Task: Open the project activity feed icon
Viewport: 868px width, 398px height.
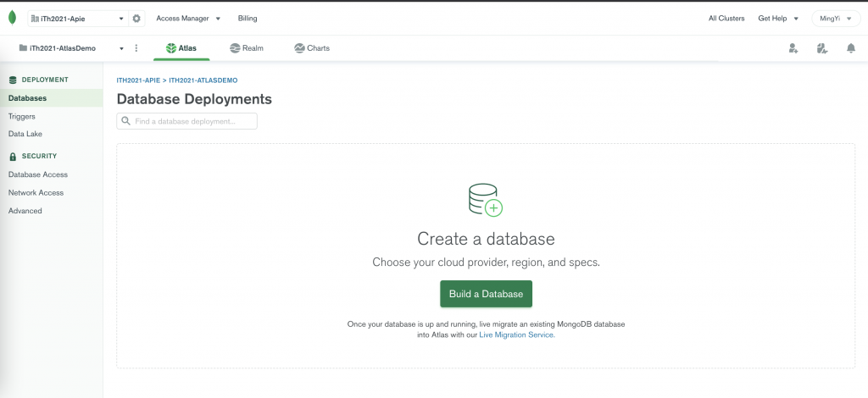Action: (x=821, y=48)
